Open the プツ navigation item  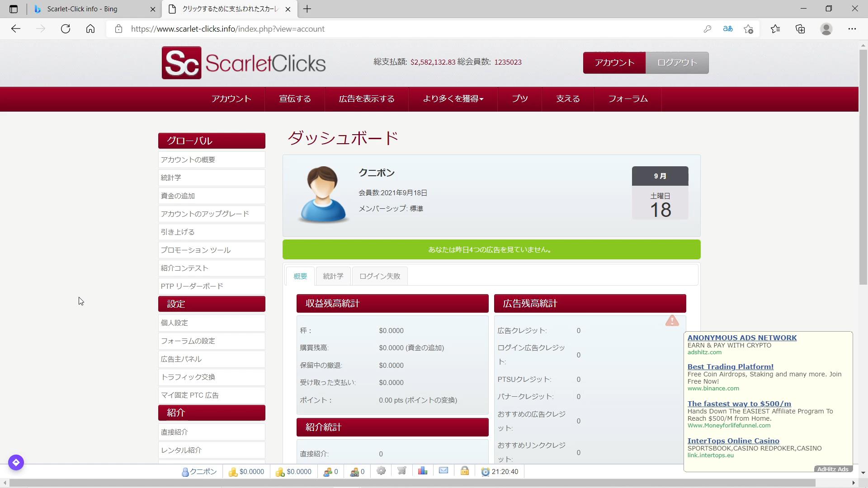click(520, 99)
